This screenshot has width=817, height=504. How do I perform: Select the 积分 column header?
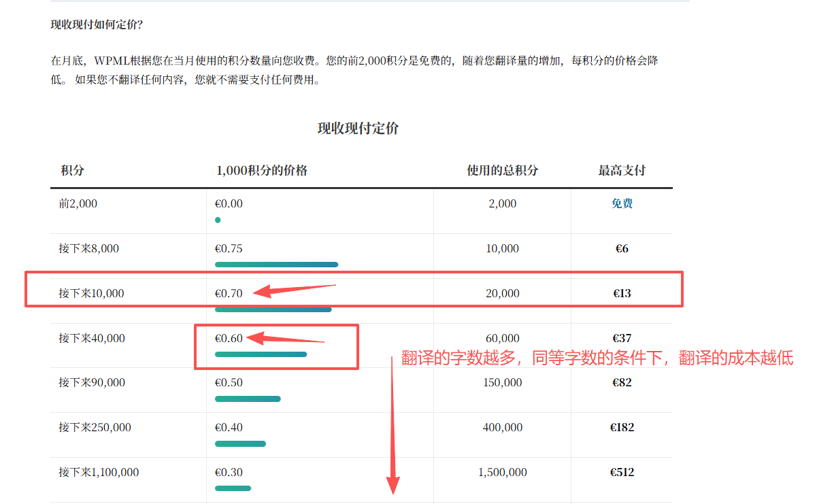click(72, 171)
